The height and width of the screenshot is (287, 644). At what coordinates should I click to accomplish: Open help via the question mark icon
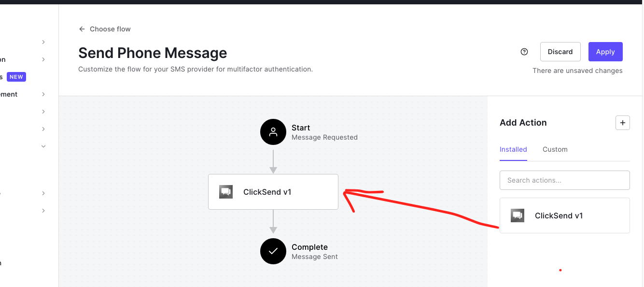[524, 51]
